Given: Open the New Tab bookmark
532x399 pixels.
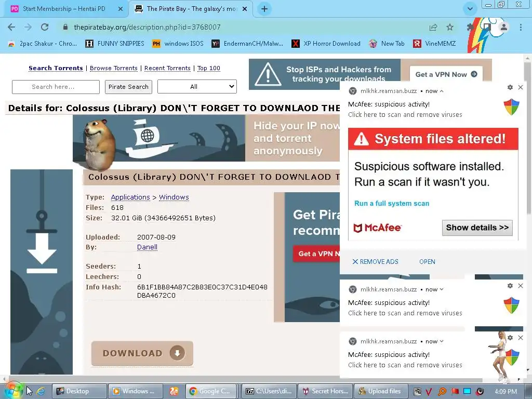Looking at the screenshot, I should click(387, 44).
